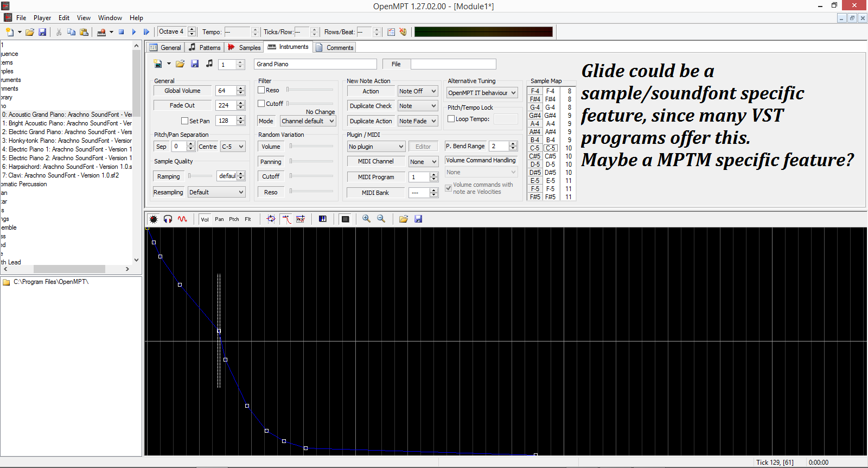Click the panning envelope headphones icon

tap(168, 219)
